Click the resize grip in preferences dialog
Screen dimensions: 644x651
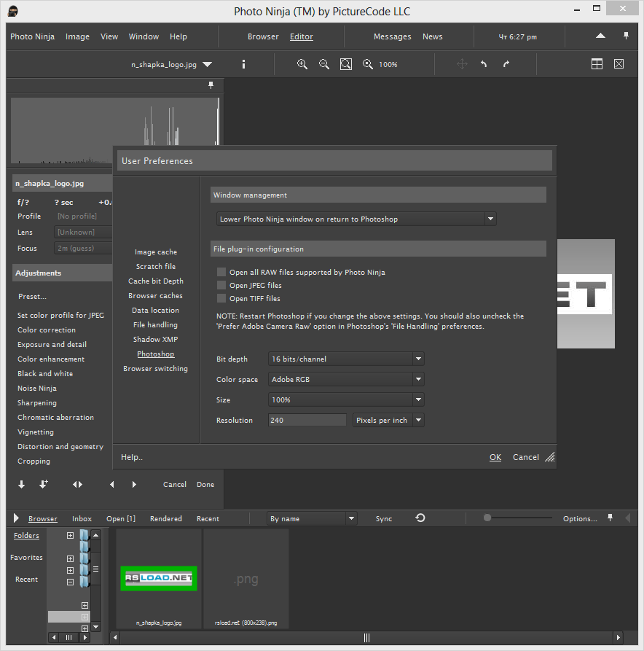550,457
